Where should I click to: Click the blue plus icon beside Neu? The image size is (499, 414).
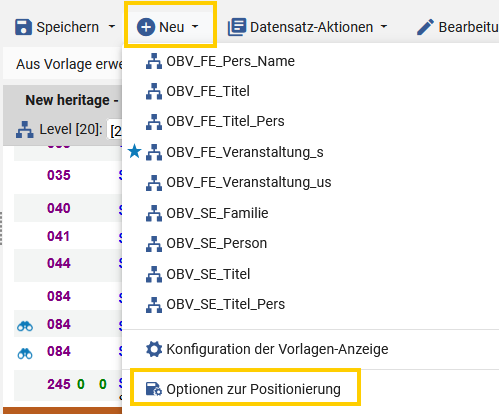coord(146,27)
